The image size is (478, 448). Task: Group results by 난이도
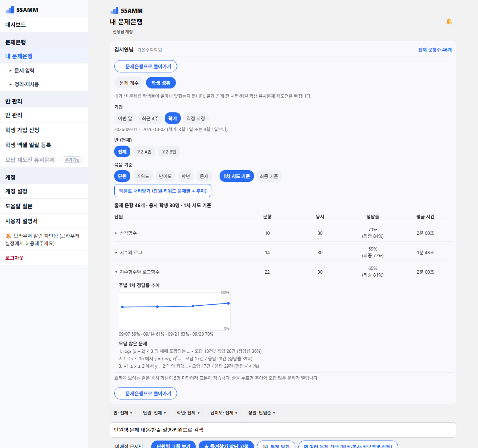(x=165, y=176)
